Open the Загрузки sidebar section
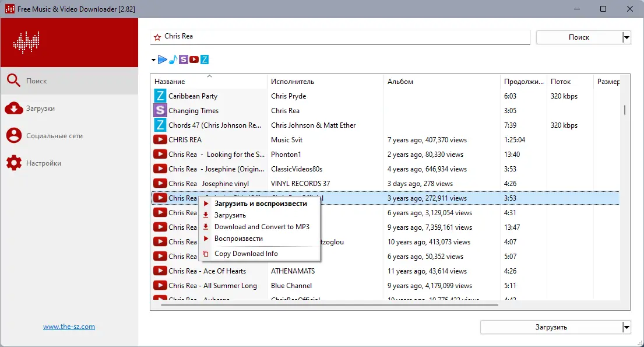The image size is (644, 347). (69, 108)
